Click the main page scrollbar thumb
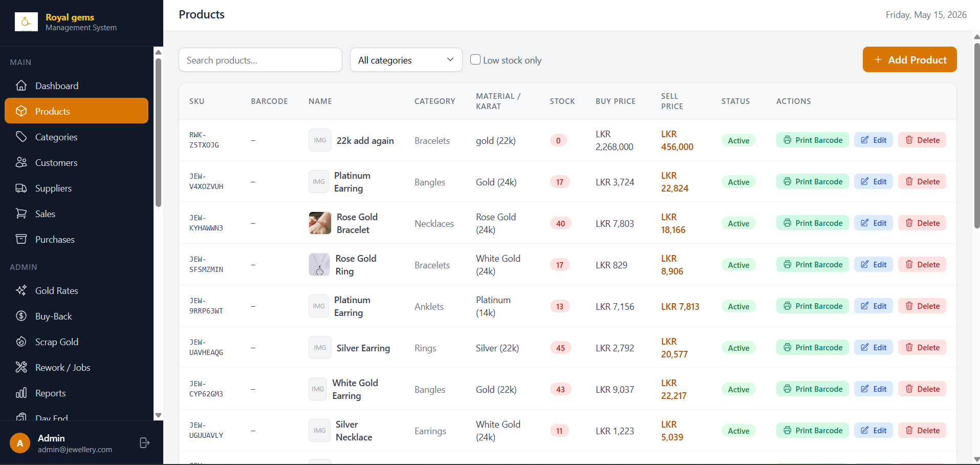The width and height of the screenshot is (980, 465). pos(976,136)
